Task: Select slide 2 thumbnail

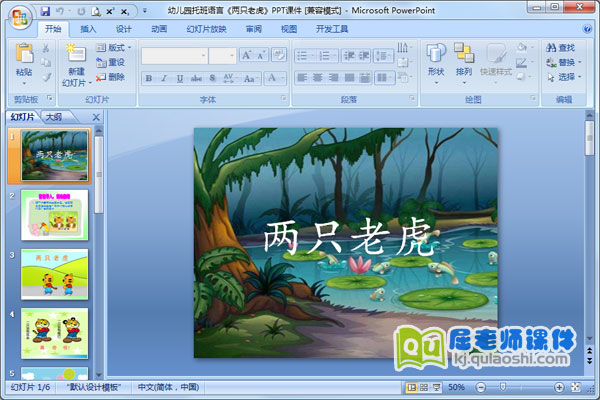Action: click(x=54, y=215)
